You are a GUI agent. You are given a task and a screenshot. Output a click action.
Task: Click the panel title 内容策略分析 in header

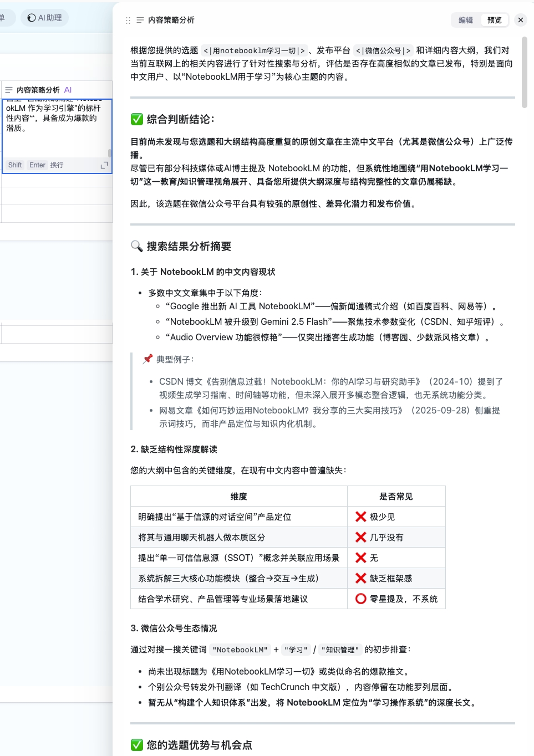pos(171,20)
